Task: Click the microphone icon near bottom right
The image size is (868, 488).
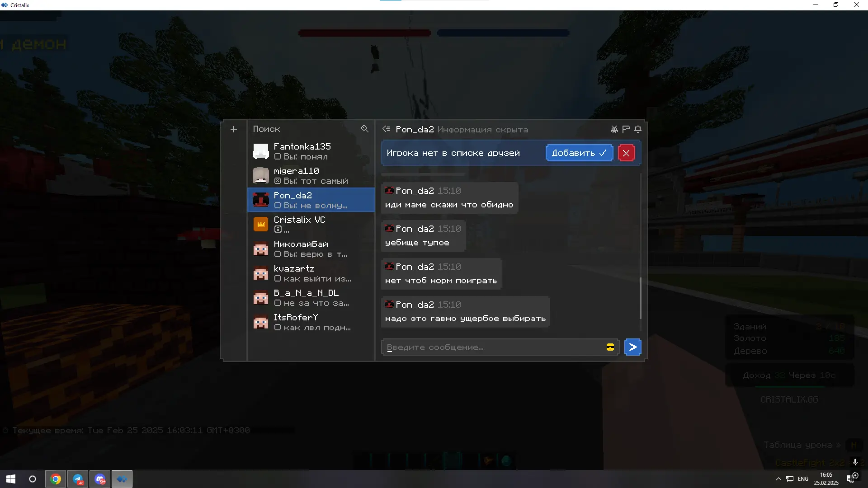Action: coord(855,462)
